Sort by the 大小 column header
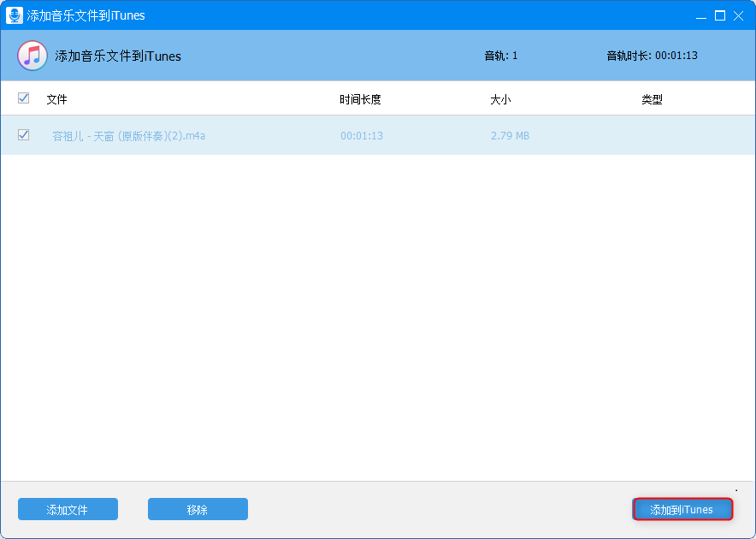The width and height of the screenshot is (756, 539). 500,99
